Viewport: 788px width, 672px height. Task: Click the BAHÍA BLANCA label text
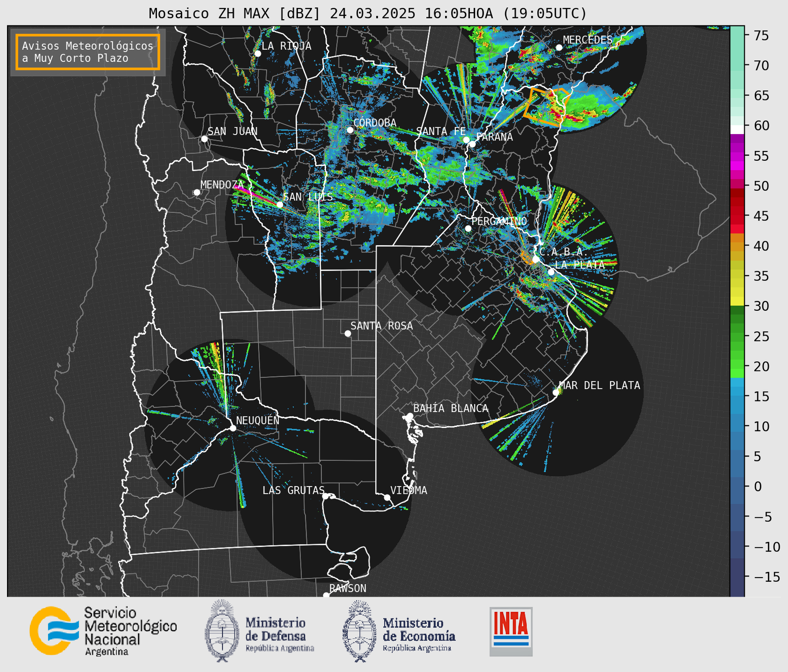[x=451, y=408]
